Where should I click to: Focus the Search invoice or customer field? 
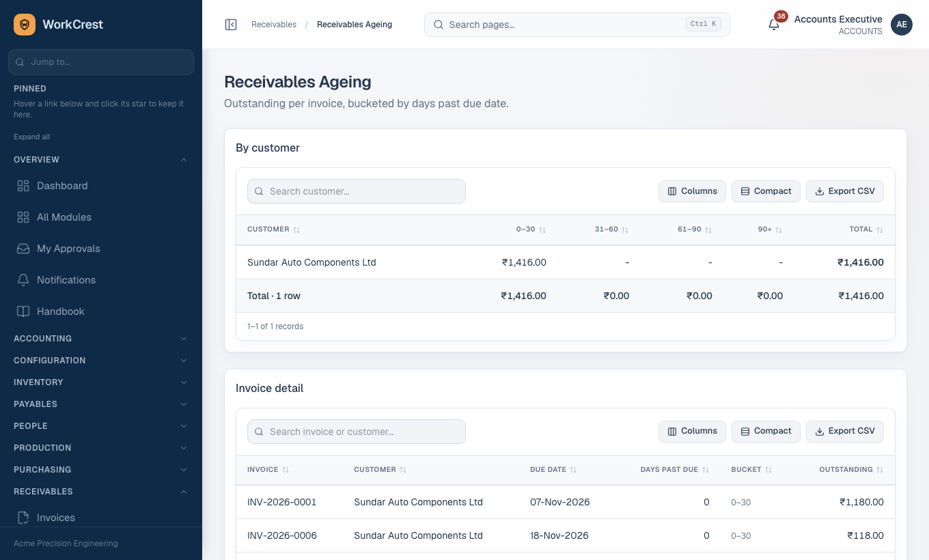(357, 432)
